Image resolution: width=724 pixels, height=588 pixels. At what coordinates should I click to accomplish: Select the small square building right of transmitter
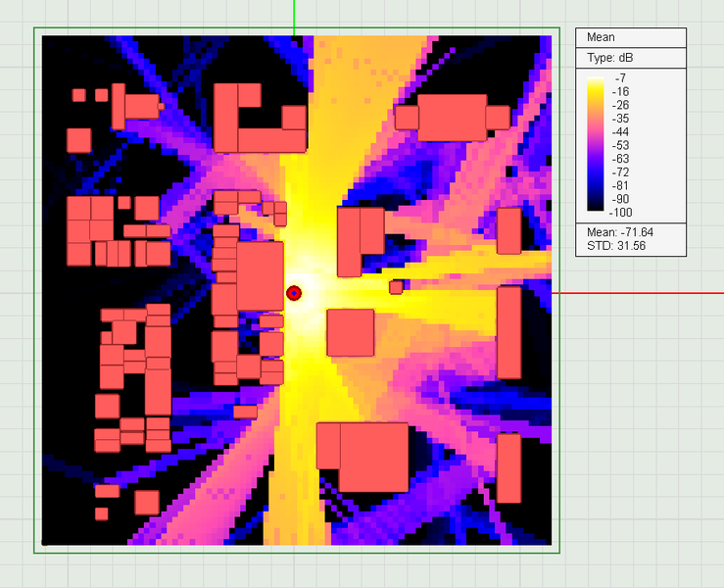pyautogui.click(x=396, y=287)
